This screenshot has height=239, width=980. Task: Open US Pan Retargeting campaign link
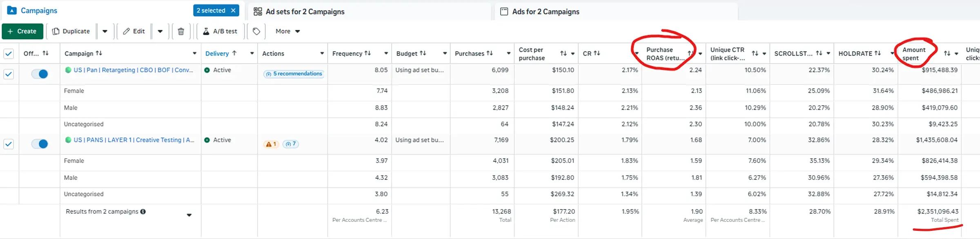coord(134,70)
